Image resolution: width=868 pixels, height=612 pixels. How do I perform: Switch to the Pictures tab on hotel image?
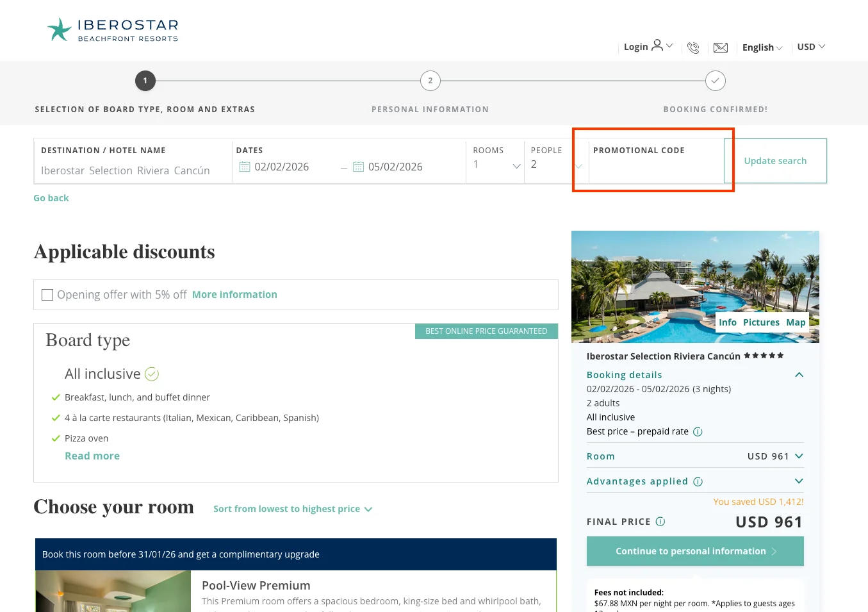point(761,322)
